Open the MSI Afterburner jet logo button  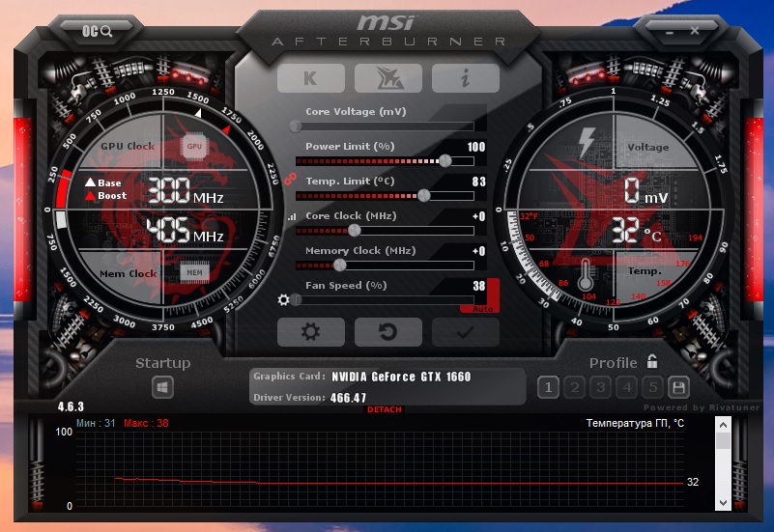[x=388, y=78]
